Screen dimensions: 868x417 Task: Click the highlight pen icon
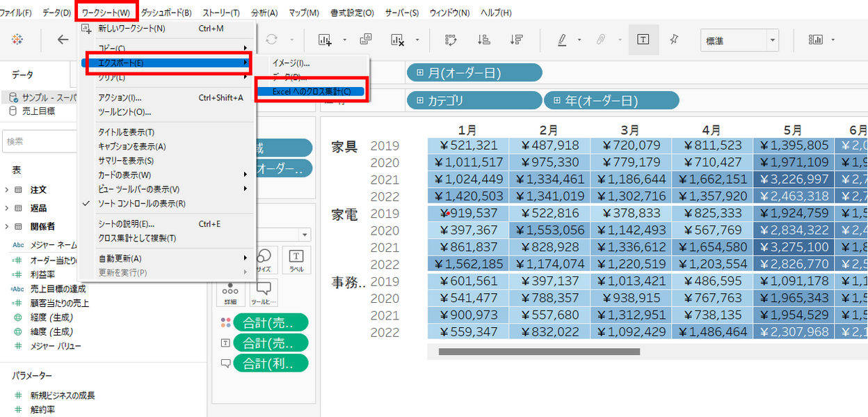tap(562, 40)
